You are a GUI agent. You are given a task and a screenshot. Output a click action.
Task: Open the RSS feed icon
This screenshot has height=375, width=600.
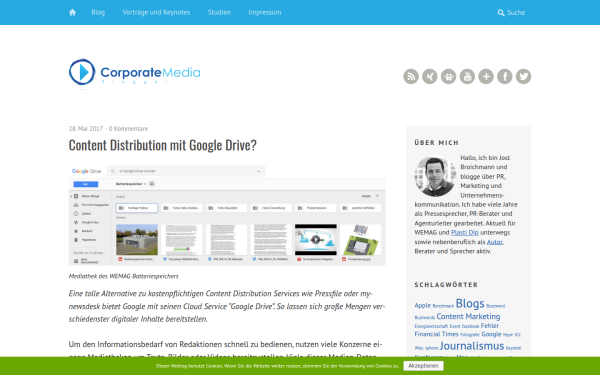tap(411, 76)
